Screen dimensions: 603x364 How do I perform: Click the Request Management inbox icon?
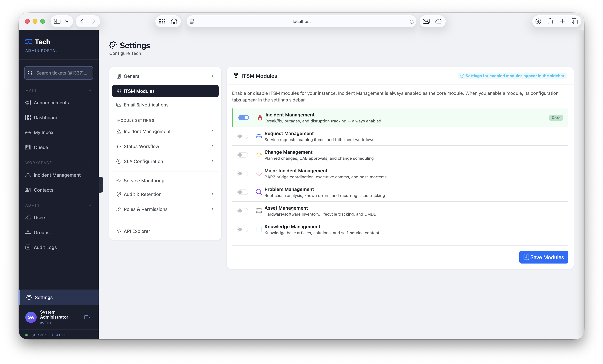click(x=259, y=136)
